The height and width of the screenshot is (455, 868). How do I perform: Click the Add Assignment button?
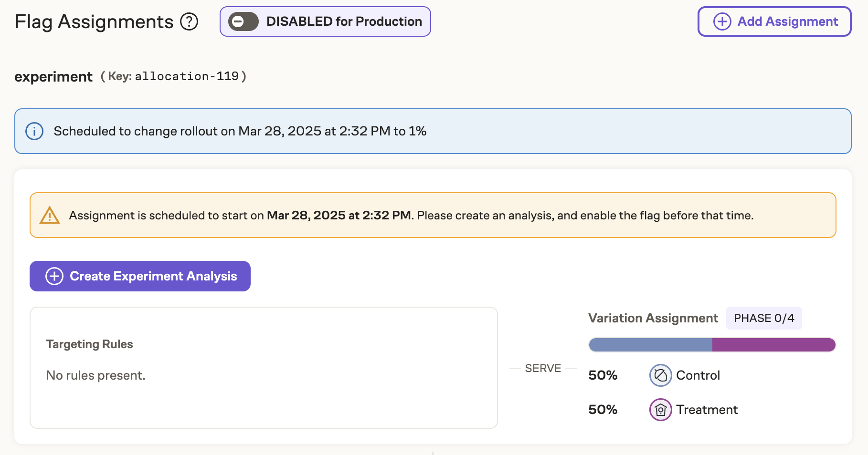pos(774,21)
